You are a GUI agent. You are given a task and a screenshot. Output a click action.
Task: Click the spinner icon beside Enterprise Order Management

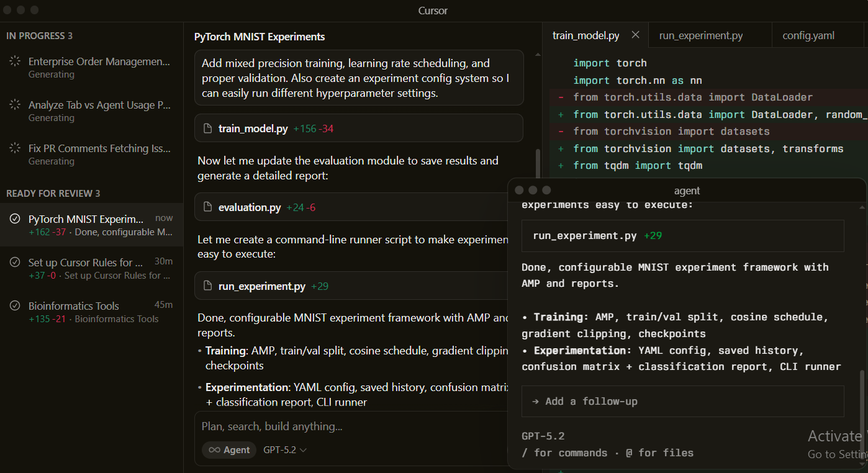[15, 61]
